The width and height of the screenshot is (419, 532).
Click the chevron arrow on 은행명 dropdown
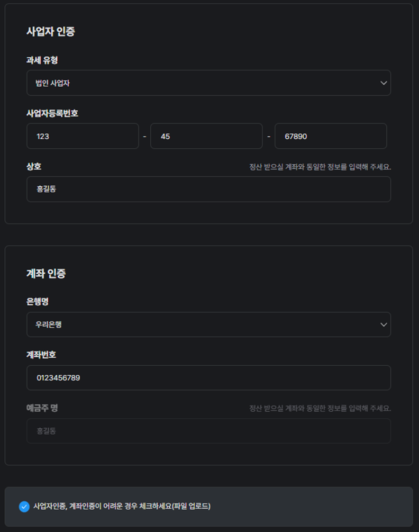(x=384, y=324)
